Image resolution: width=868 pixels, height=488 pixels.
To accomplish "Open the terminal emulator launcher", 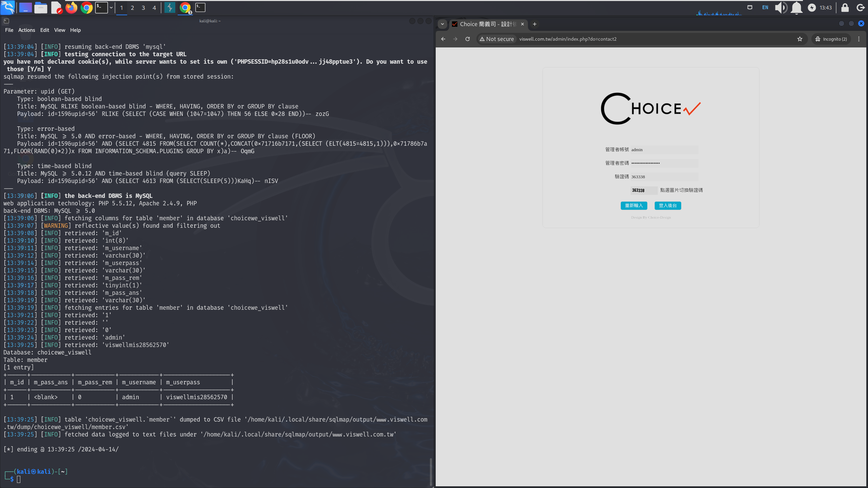I will [x=101, y=7].
